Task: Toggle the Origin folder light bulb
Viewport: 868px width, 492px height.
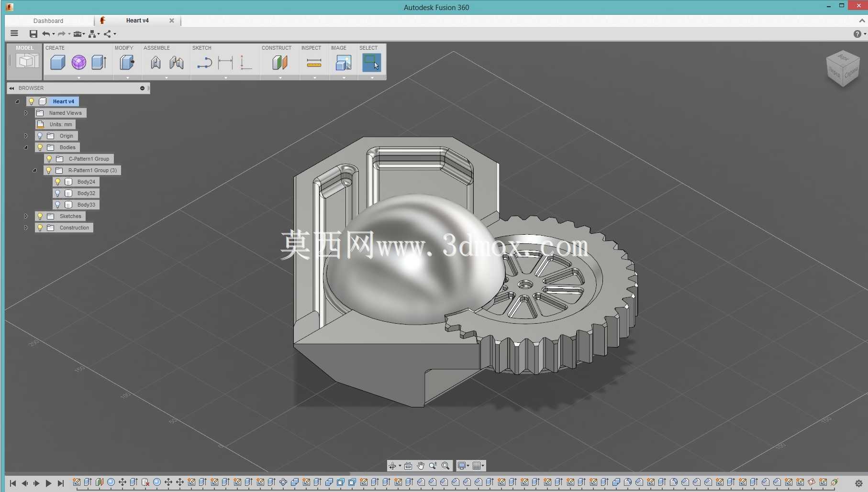Action: [40, 136]
